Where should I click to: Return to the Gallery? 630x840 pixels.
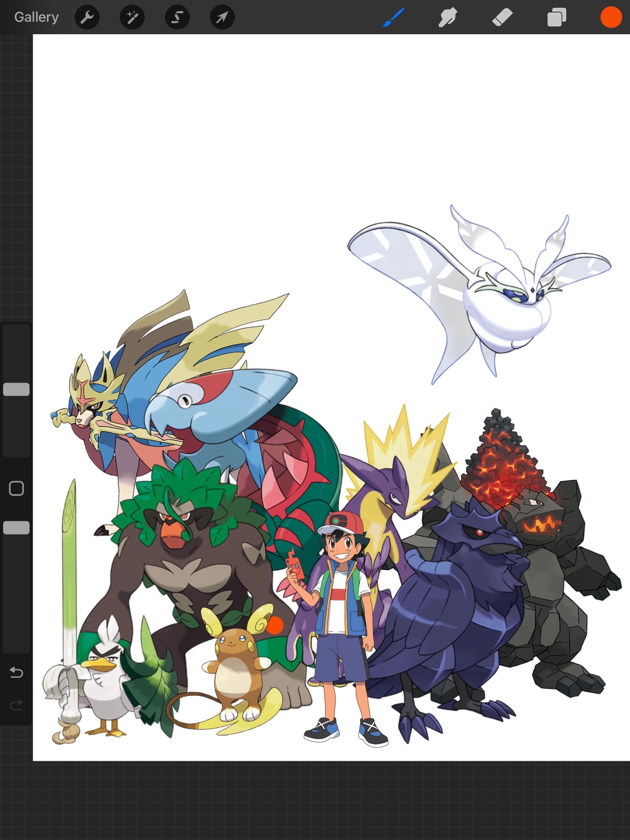(x=37, y=17)
